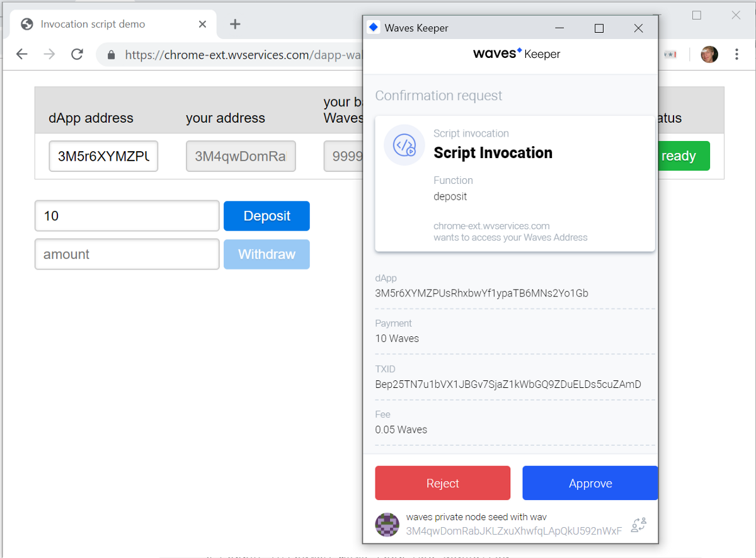Click the amount input field
This screenshot has width=756, height=558.
click(x=126, y=254)
